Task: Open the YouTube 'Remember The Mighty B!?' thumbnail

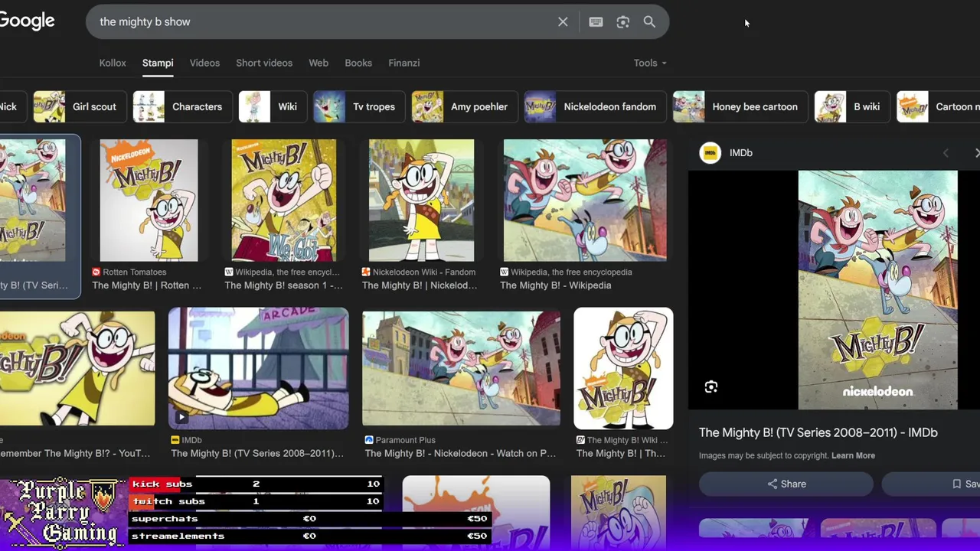Action: click(x=77, y=368)
